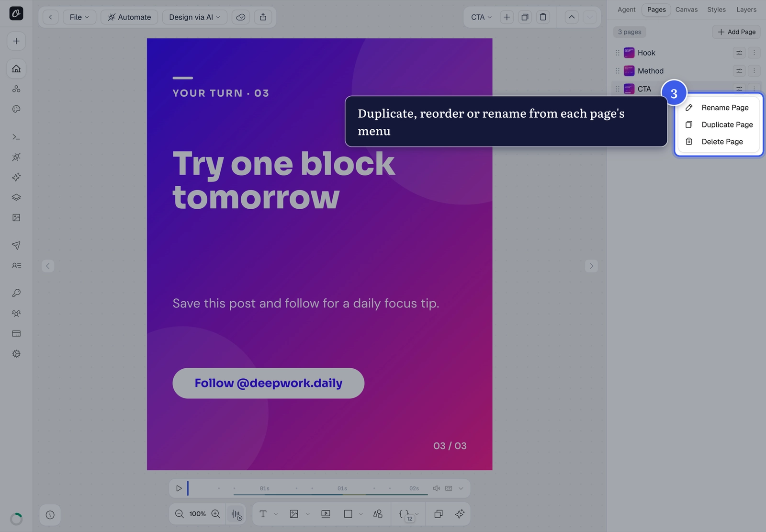The height and width of the screenshot is (532, 766).
Task: Select the video/media tool in bottom toolbar
Action: tap(326, 514)
